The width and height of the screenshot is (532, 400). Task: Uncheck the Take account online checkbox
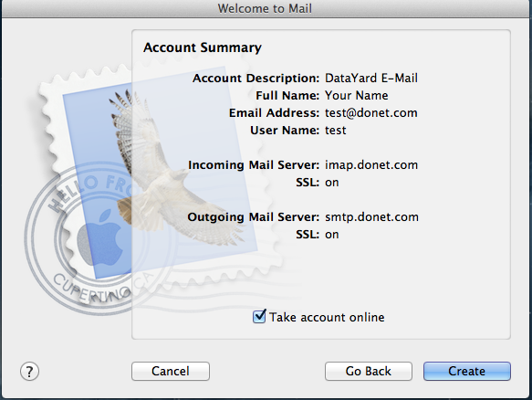(x=259, y=317)
